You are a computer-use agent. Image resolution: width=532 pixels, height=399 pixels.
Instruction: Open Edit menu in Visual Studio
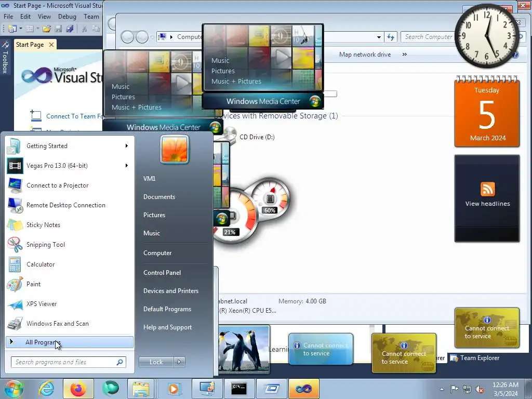(x=25, y=16)
